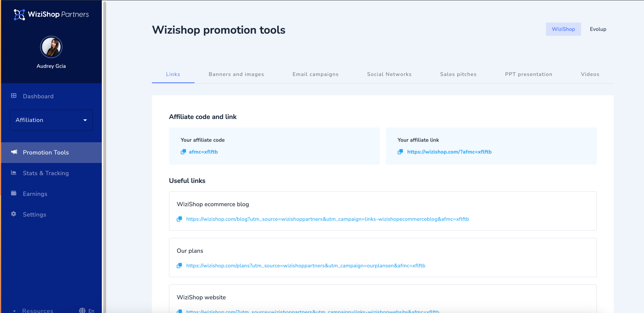Click the 'Affiliate code and link' heading

(x=203, y=117)
